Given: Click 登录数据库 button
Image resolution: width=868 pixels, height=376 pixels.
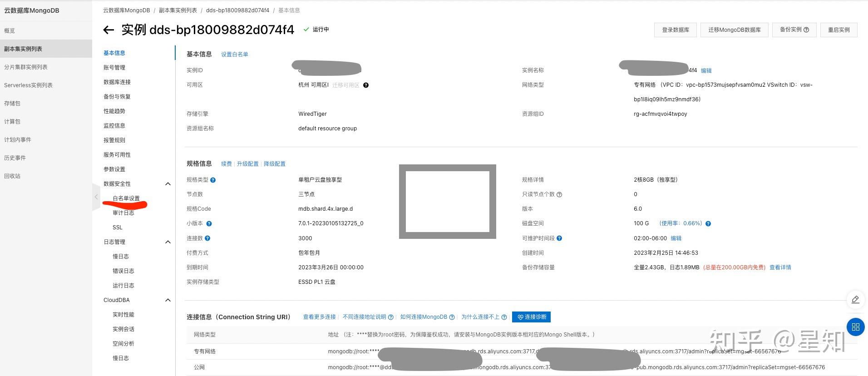Looking at the screenshot, I should point(676,30).
